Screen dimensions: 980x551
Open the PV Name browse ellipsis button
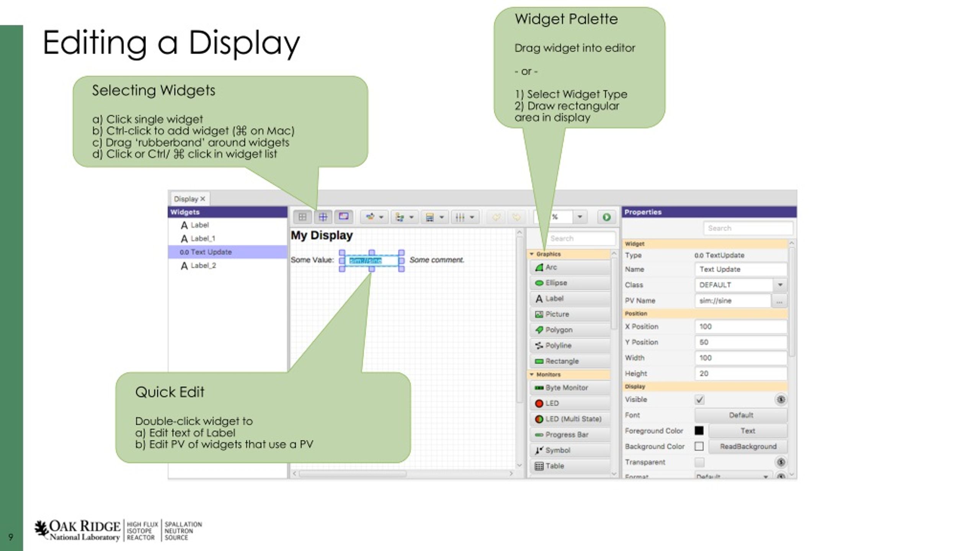click(779, 301)
